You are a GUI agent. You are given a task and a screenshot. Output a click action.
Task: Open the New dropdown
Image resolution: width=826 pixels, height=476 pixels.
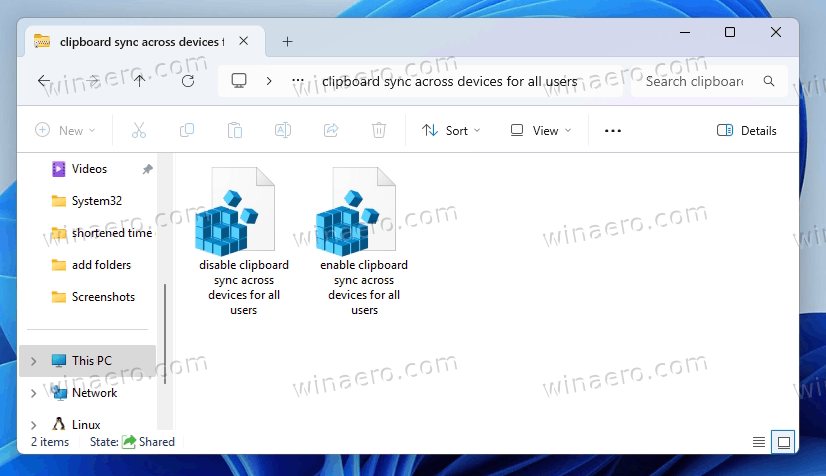[x=65, y=130]
